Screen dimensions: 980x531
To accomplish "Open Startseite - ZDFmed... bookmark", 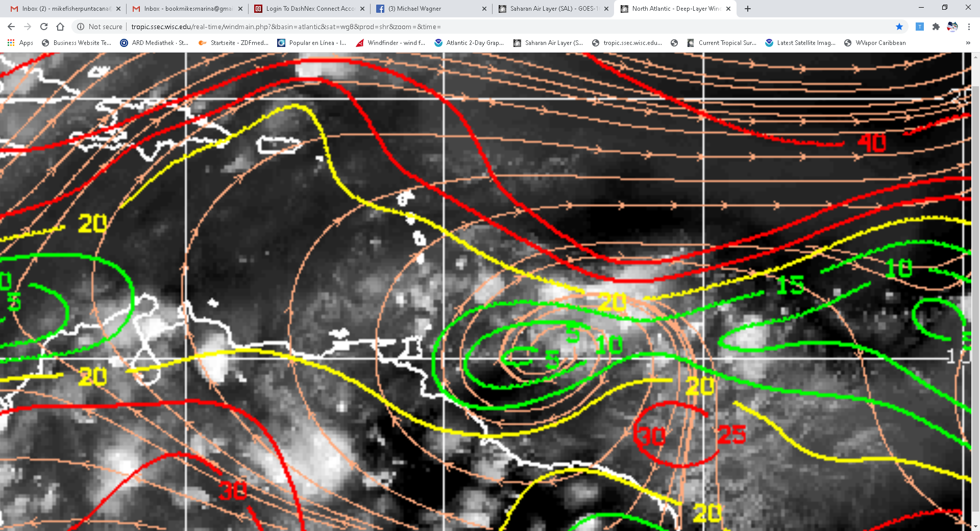I will (233, 43).
